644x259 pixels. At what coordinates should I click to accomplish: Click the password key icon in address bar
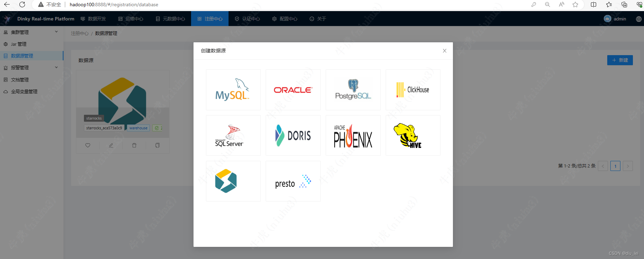(534, 5)
